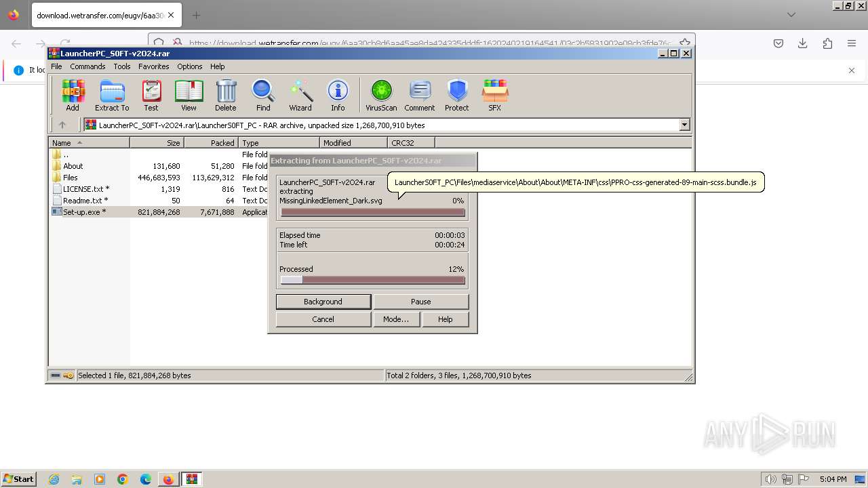868x488 pixels.
Task: Open the Wizard tool icon
Action: pyautogui.click(x=300, y=96)
